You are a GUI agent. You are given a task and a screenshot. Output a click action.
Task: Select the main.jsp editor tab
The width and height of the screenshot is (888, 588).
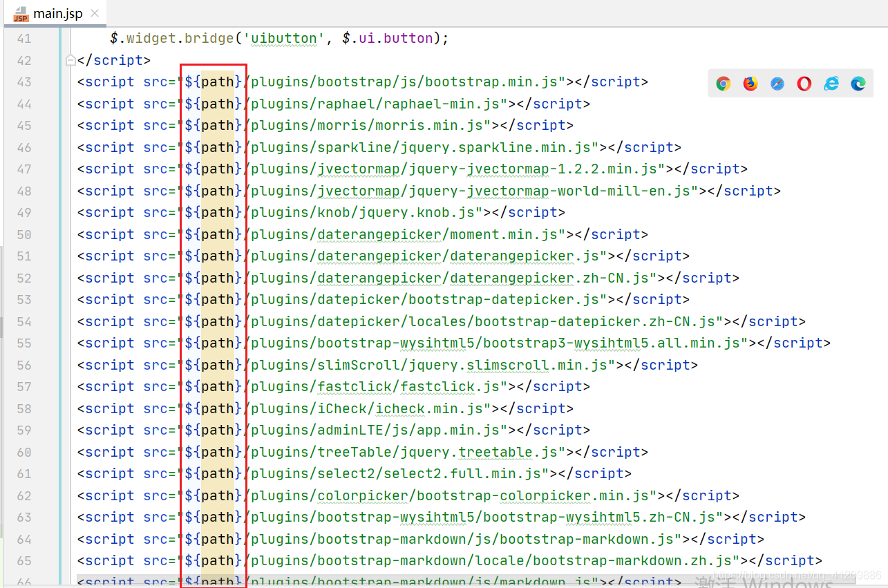pos(55,13)
